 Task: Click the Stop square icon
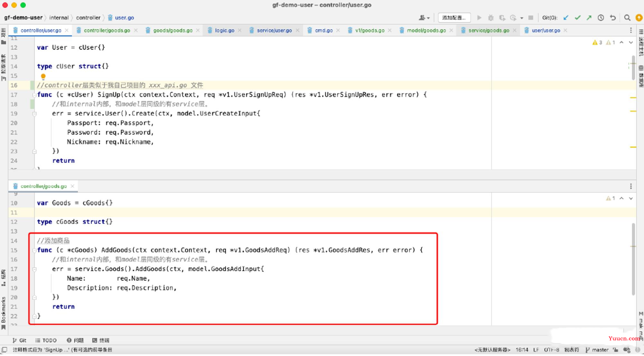[531, 18]
